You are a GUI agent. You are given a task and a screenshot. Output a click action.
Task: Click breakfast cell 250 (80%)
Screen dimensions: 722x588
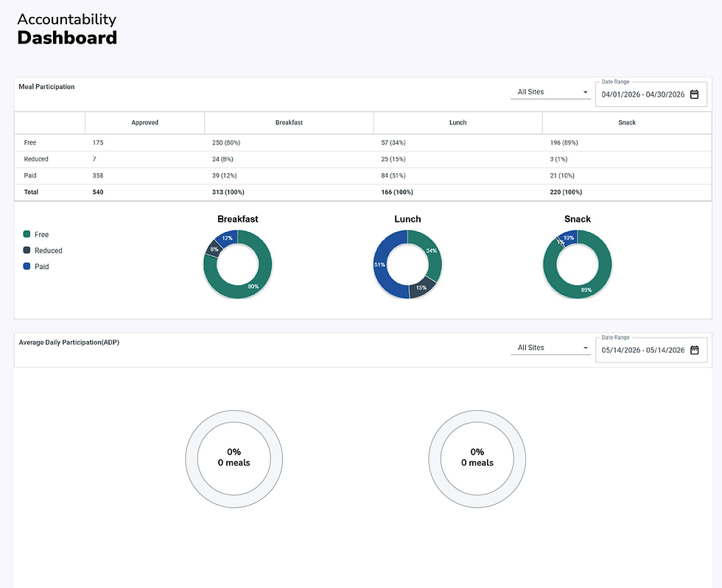pyautogui.click(x=226, y=143)
